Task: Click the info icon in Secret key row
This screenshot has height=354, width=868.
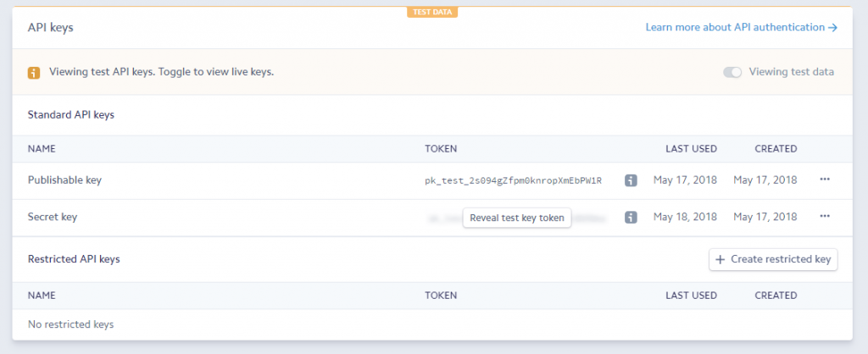Action: coord(631,218)
